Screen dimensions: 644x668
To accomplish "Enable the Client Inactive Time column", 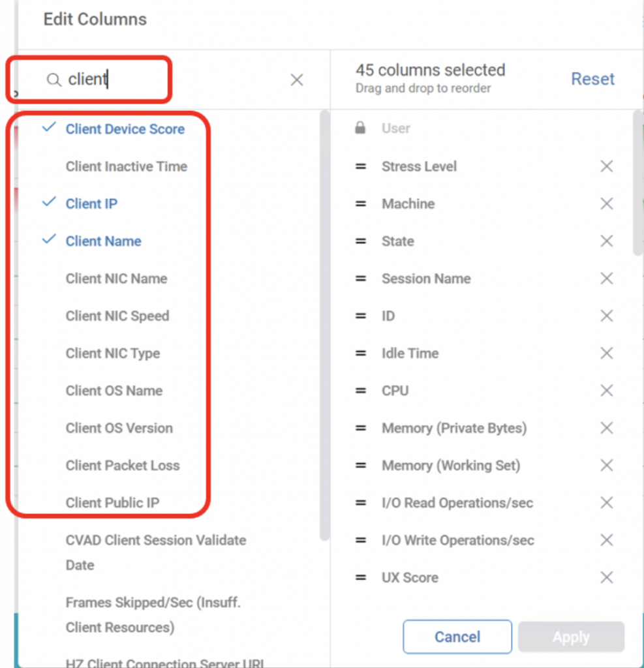I will 126,167.
